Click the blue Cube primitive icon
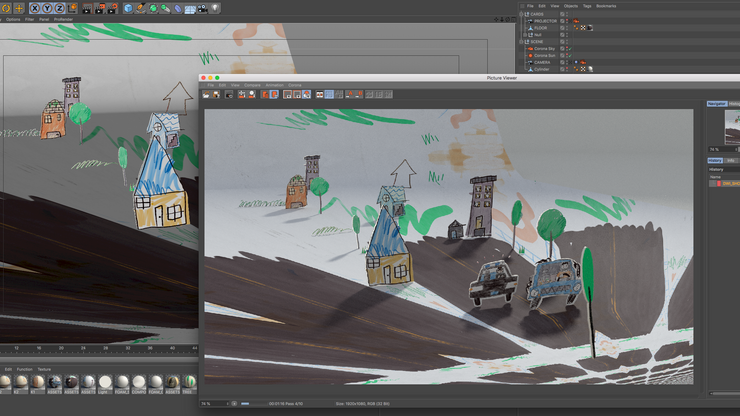Screen dimensions: 740x416 click(x=128, y=8)
